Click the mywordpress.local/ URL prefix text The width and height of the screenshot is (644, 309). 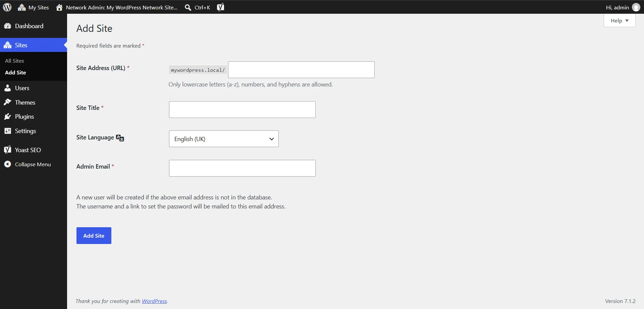[x=198, y=70]
